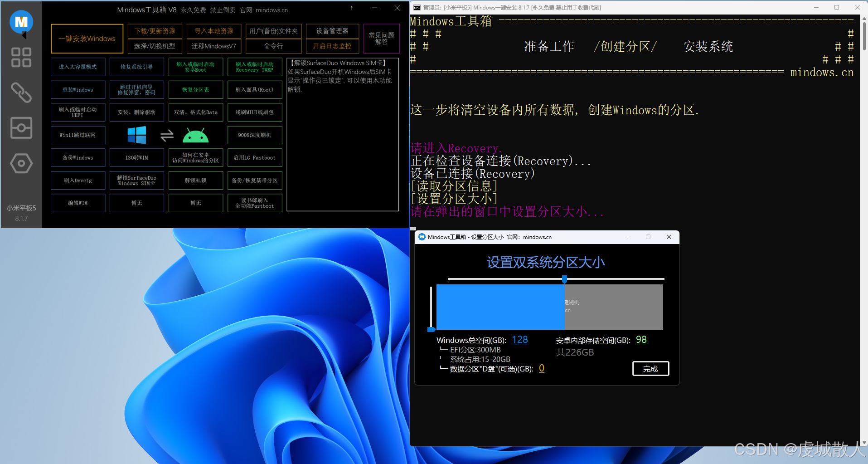Click Win11跳过联网 button
The height and width of the screenshot is (464, 868).
coord(78,135)
